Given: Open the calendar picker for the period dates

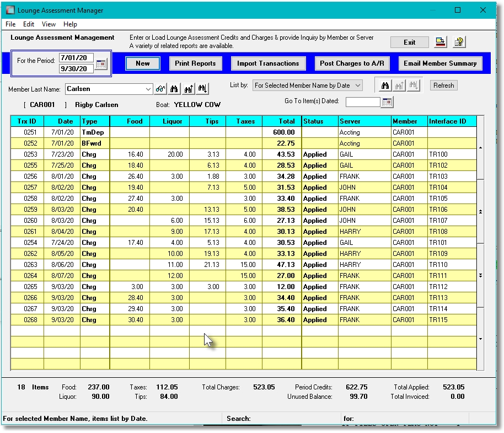Looking at the screenshot, I should click(x=101, y=63).
